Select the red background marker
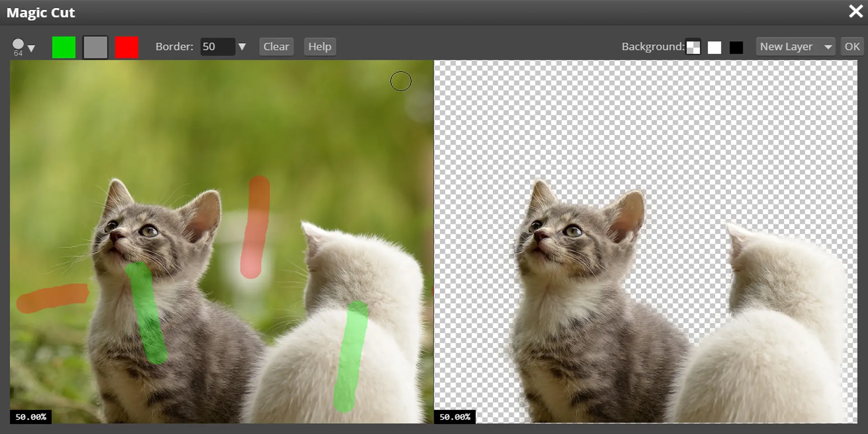The image size is (868, 434). coord(127,47)
